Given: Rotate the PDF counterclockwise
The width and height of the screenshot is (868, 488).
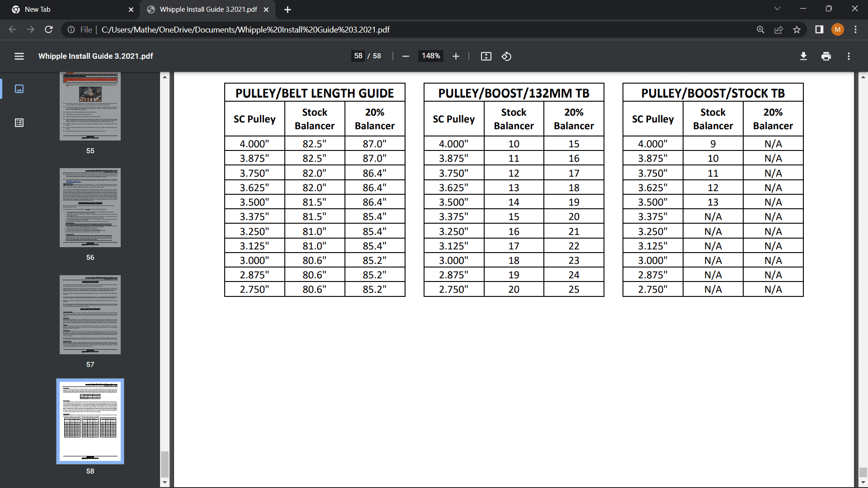Looking at the screenshot, I should click(506, 56).
